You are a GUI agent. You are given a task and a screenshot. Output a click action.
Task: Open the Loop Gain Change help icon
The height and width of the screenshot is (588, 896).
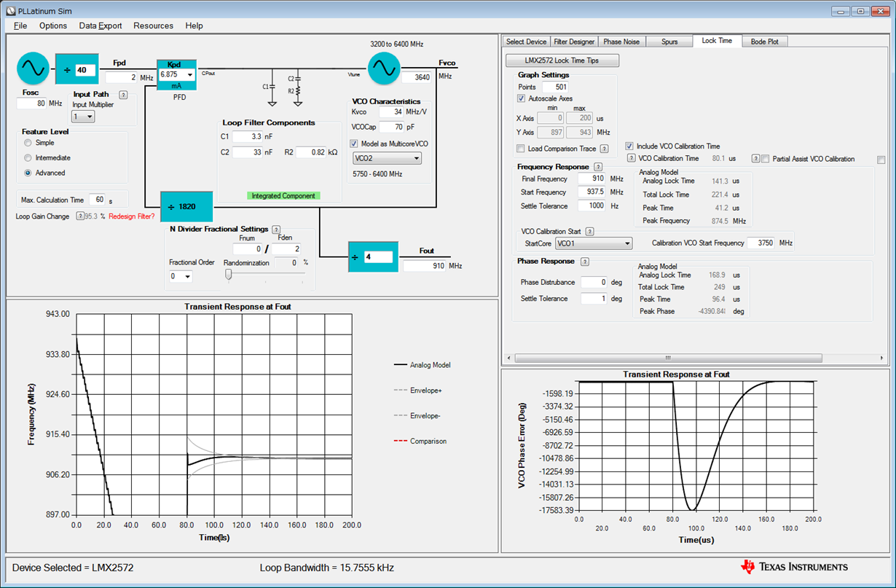point(79,216)
